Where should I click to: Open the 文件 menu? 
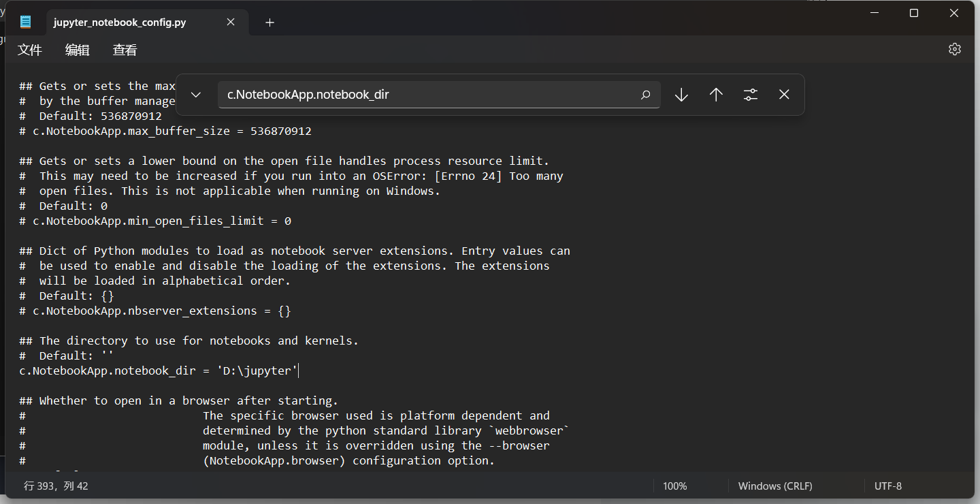coord(30,50)
